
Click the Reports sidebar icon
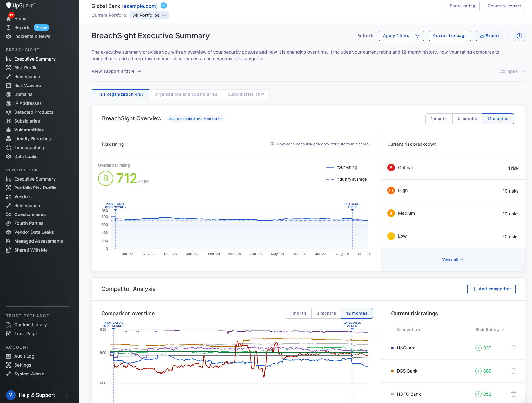[9, 28]
